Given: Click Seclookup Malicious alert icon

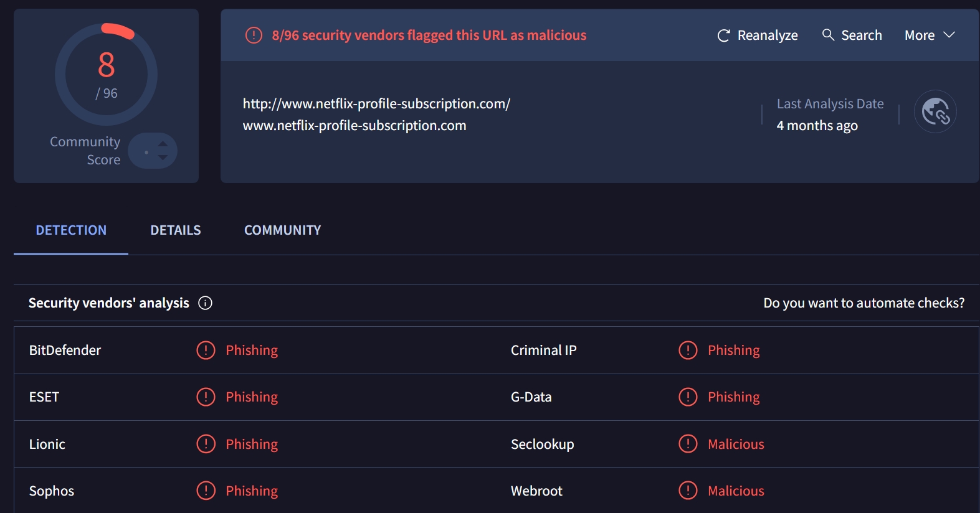Looking at the screenshot, I should (688, 444).
